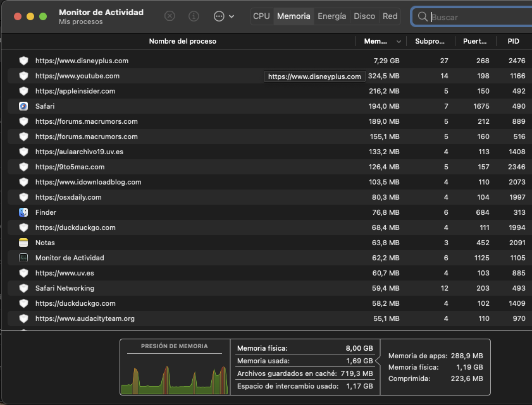The image size is (532, 405).
Task: Click the Finder face icon
Action: pos(23,212)
